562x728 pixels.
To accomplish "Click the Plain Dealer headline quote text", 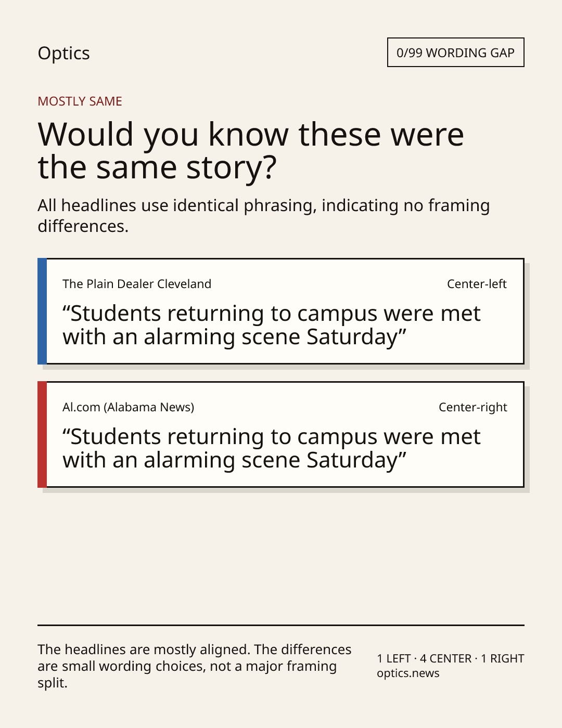I will click(x=272, y=325).
